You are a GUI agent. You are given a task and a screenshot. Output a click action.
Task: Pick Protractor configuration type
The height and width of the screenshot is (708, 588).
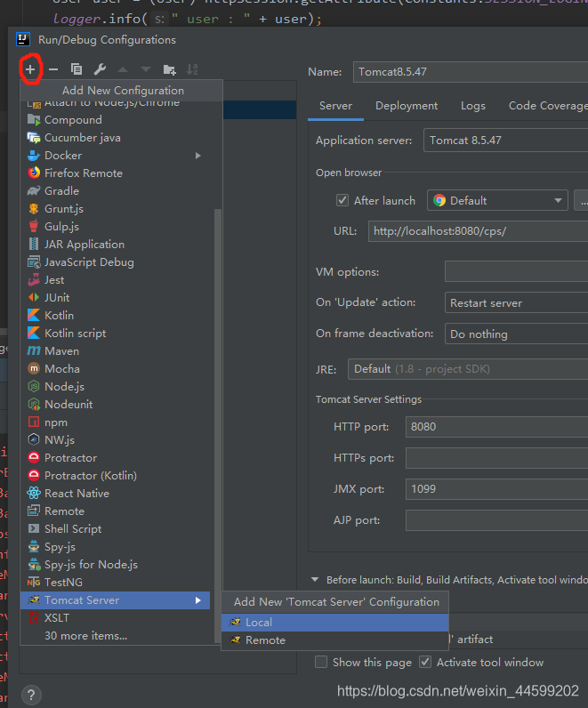pyautogui.click(x=115, y=458)
